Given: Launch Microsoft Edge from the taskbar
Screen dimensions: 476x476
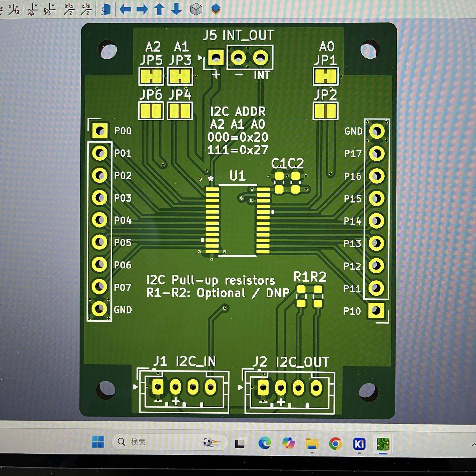Looking at the screenshot, I should point(264,443).
